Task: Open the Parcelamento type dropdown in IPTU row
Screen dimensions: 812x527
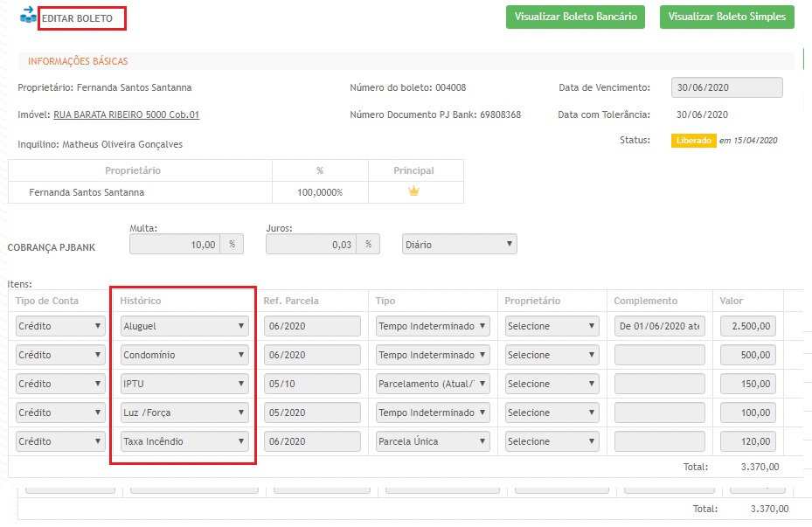Action: pos(433,384)
